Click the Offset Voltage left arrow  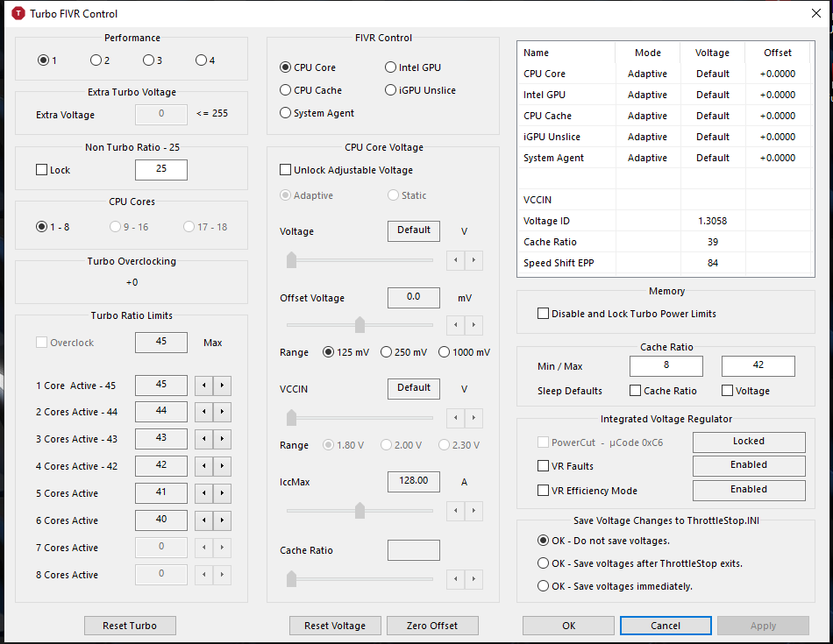point(456,325)
